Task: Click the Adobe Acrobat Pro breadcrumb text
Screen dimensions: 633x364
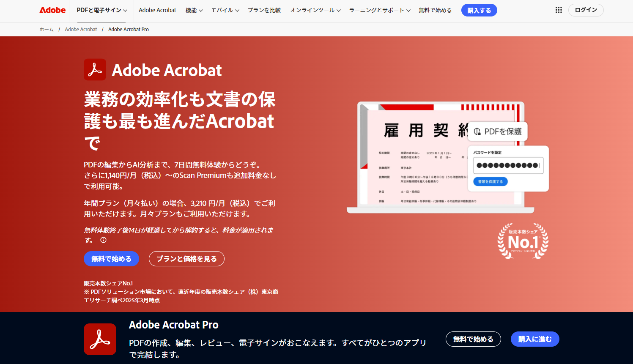Action: point(129,29)
